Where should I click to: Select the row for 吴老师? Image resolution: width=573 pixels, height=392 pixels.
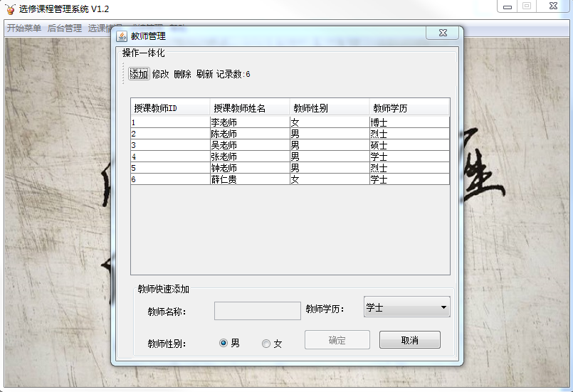coord(290,145)
